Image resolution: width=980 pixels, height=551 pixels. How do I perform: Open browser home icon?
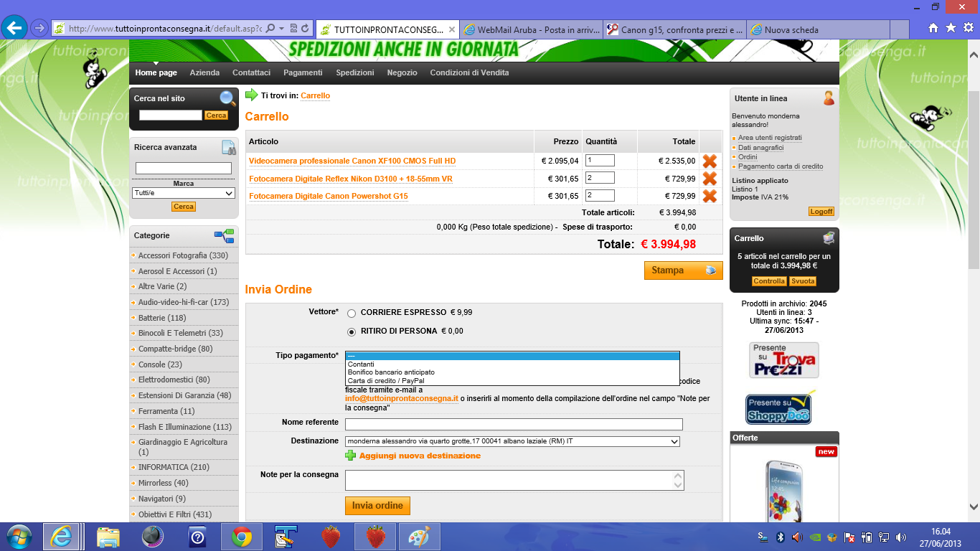point(933,28)
